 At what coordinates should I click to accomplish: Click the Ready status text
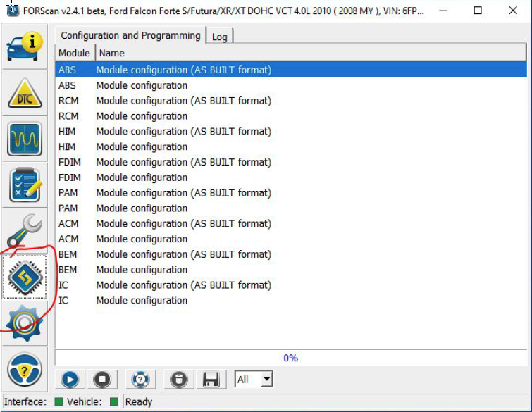tap(138, 402)
